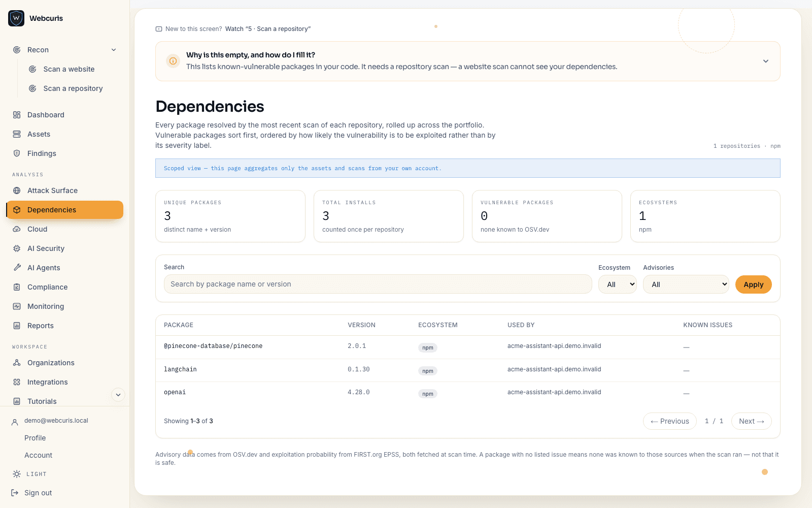Viewport: 812px width, 508px height.
Task: Click the openai package name
Action: (x=175, y=392)
